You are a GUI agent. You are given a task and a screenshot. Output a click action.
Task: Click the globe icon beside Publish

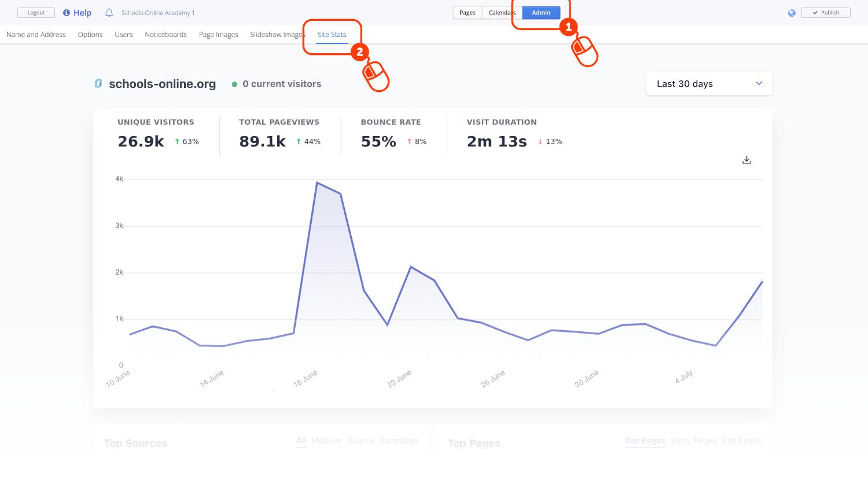point(792,13)
